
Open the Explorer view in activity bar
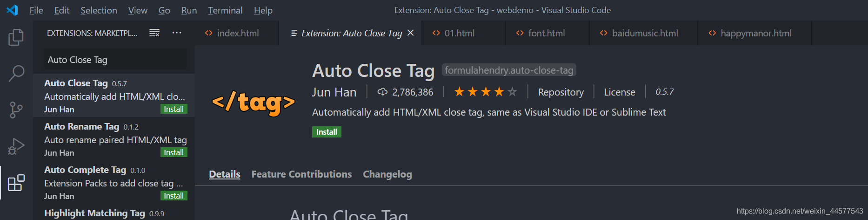click(x=16, y=37)
